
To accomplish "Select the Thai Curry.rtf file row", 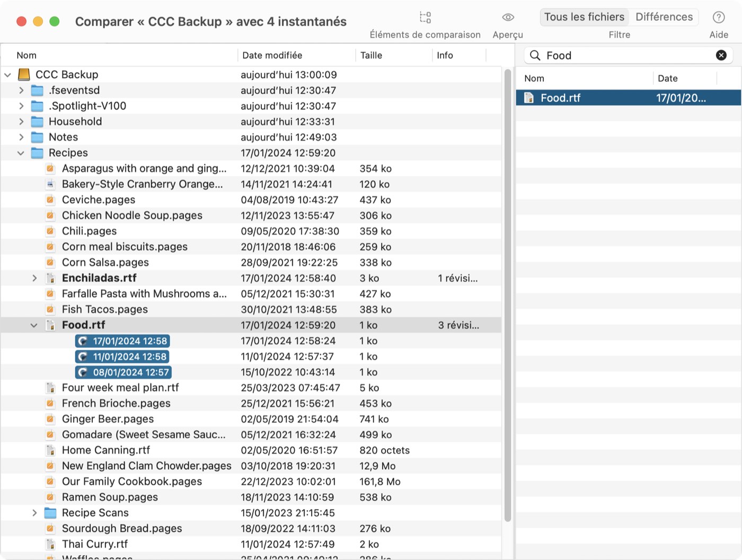I will click(251, 544).
